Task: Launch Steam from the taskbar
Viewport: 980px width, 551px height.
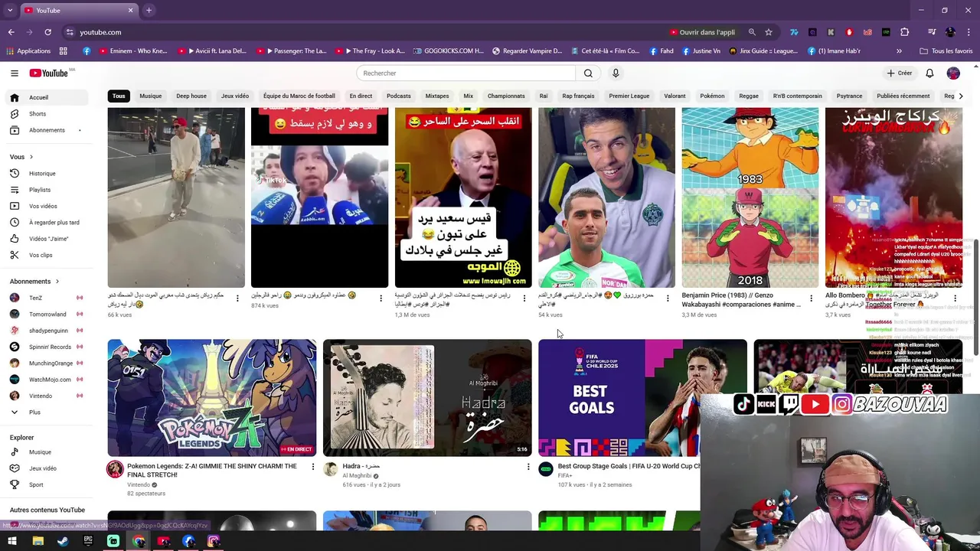Action: coord(63,541)
